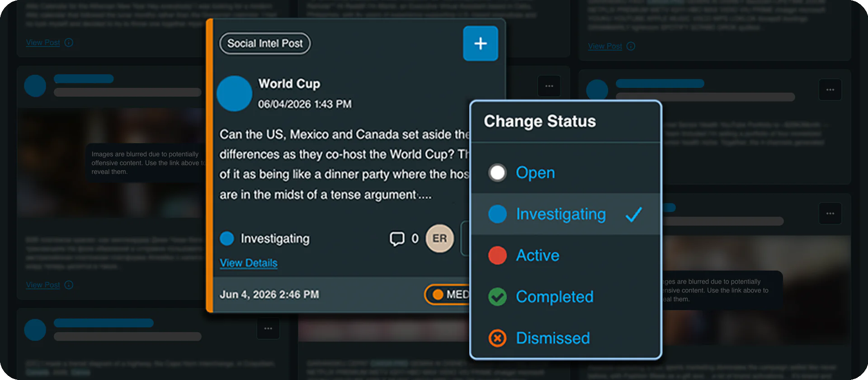Viewport: 868px width, 380px height.
Task: Click the Social Intel Post tag
Action: (x=265, y=43)
